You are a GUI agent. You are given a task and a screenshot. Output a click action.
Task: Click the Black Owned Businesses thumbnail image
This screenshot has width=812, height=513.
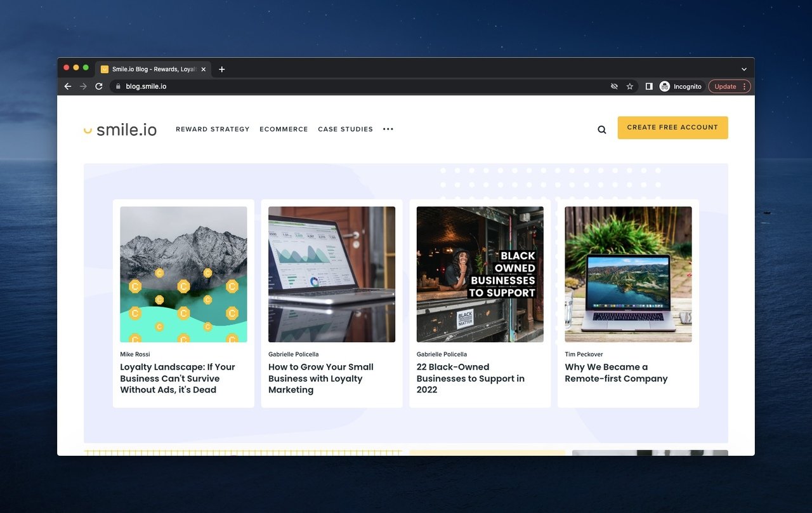coord(480,274)
